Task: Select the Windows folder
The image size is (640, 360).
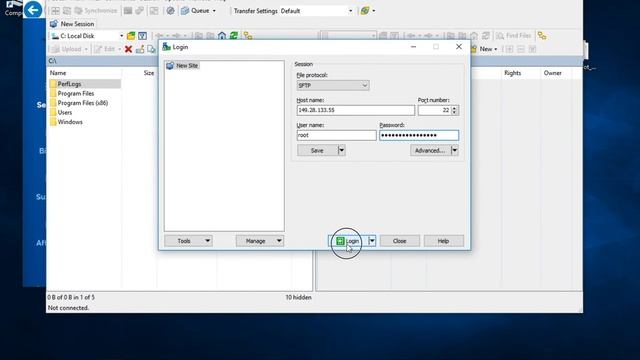Action: click(70, 122)
